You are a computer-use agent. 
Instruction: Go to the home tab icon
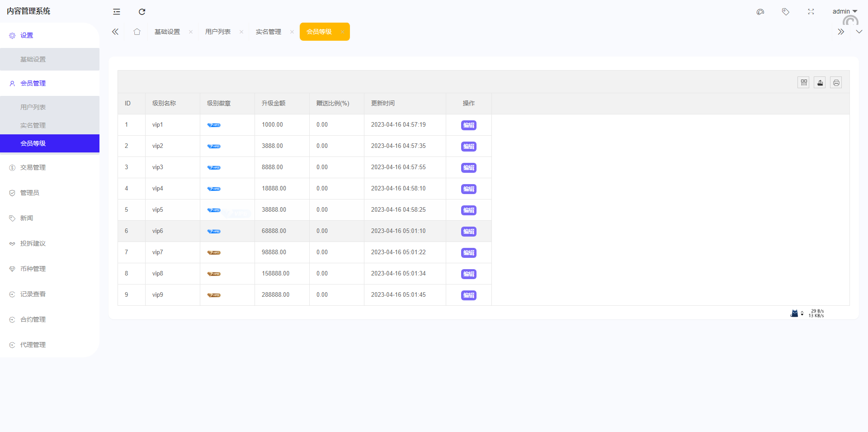pos(137,32)
